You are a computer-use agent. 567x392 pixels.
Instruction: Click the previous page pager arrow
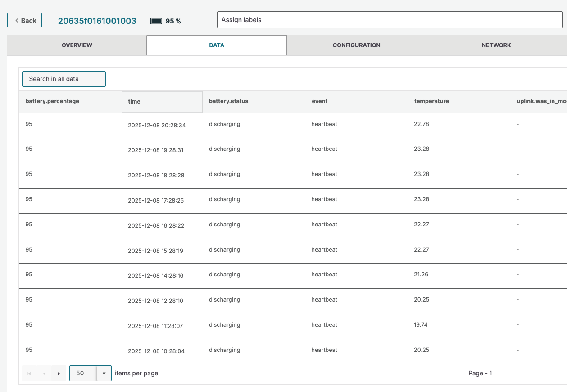[x=44, y=374]
